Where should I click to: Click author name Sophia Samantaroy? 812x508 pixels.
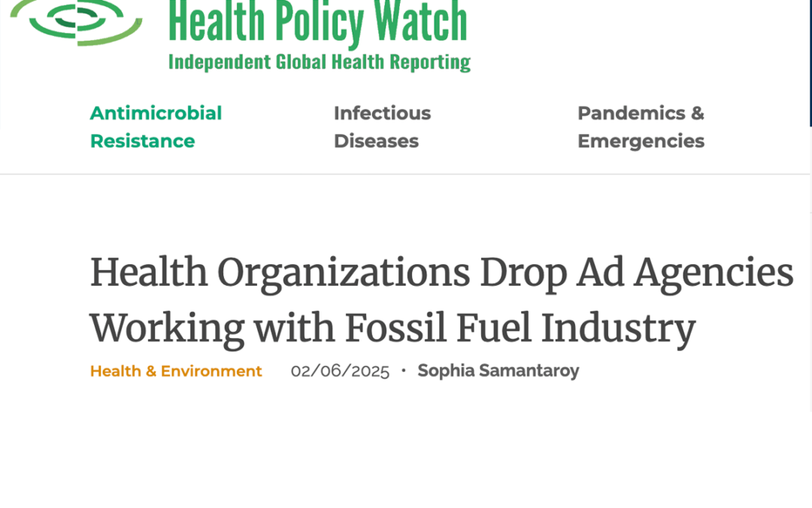click(x=498, y=370)
